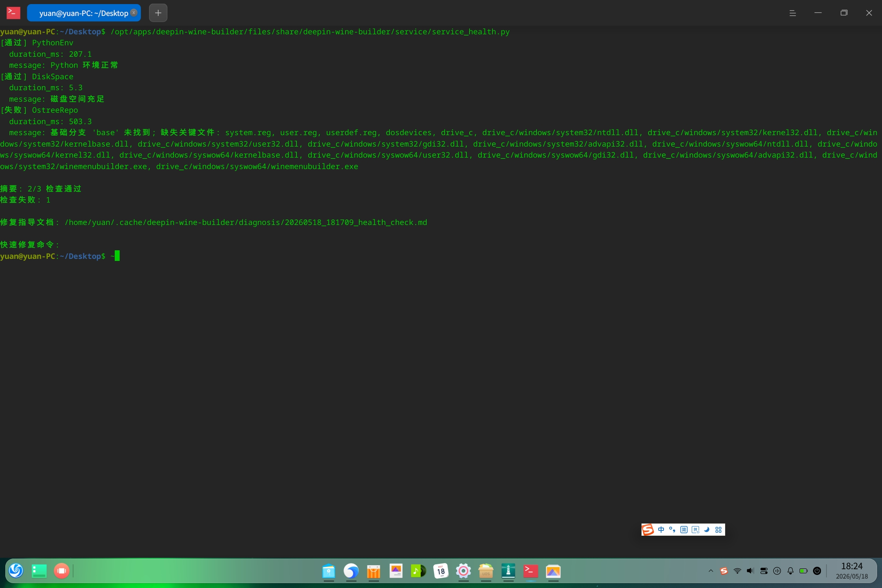This screenshot has height=588, width=882.
Task: Toggle Chinese punctuation on Sogou bar
Action: tap(672, 530)
